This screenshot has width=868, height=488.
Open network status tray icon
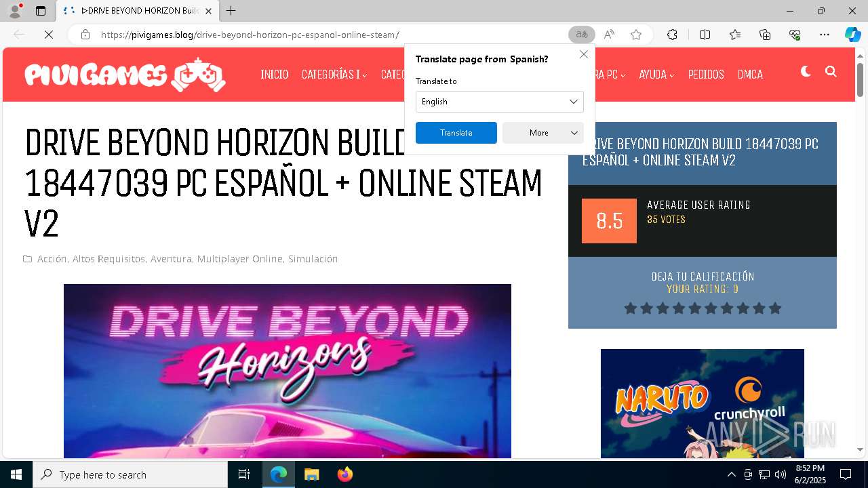764,474
